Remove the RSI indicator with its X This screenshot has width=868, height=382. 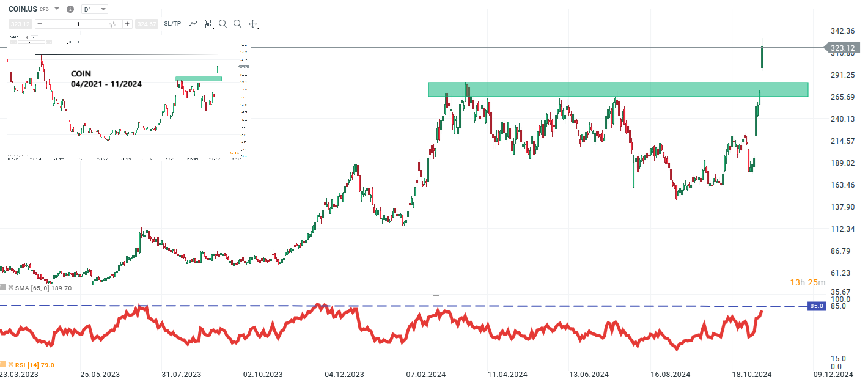point(10,364)
